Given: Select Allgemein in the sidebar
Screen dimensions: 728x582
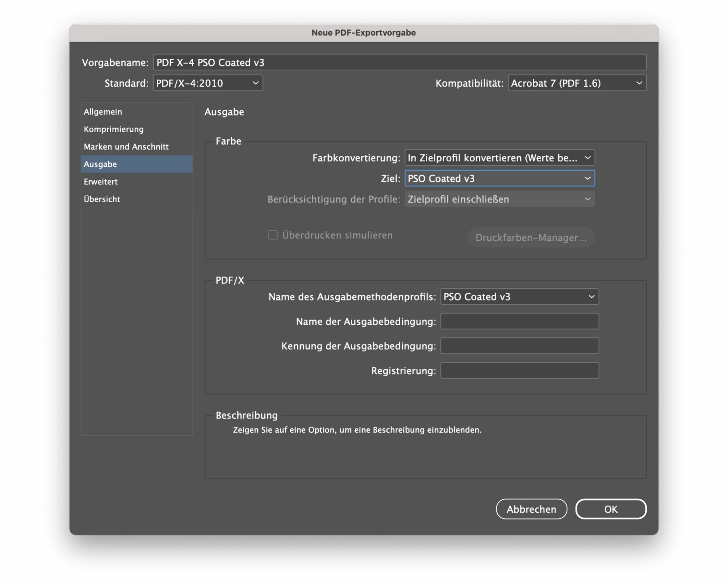Looking at the screenshot, I should (x=137, y=112).
